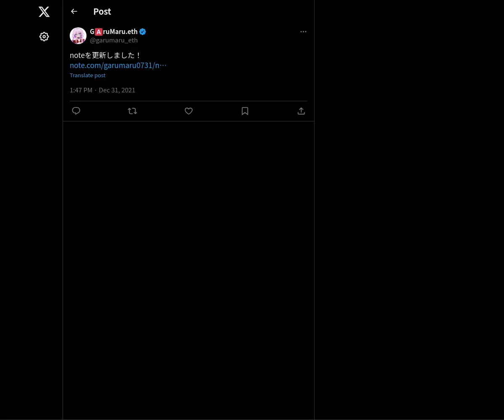Image resolution: width=504 pixels, height=420 pixels.
Task: Open the settings gear icon
Action: coord(44,37)
